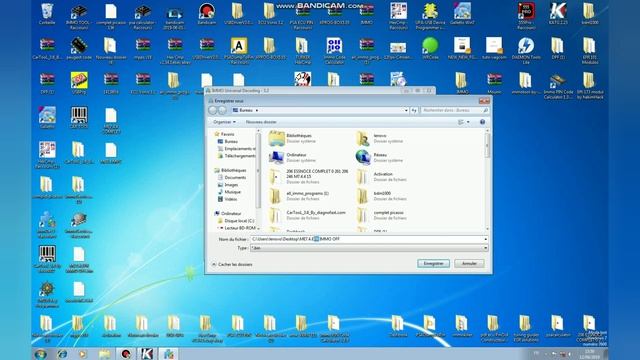Select Images in the sidebar libraries
Screen dimensions: 640x360
229,185
